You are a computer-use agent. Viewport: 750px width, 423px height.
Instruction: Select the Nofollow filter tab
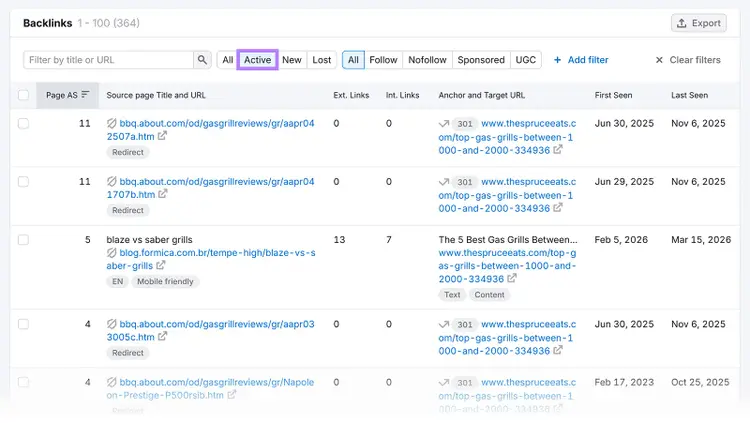click(x=427, y=60)
